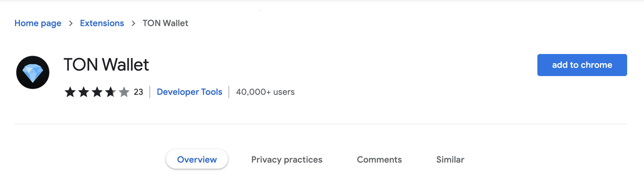Click the fourth half-filled rating star
Viewport: 644px width, 192px height.
111,92
